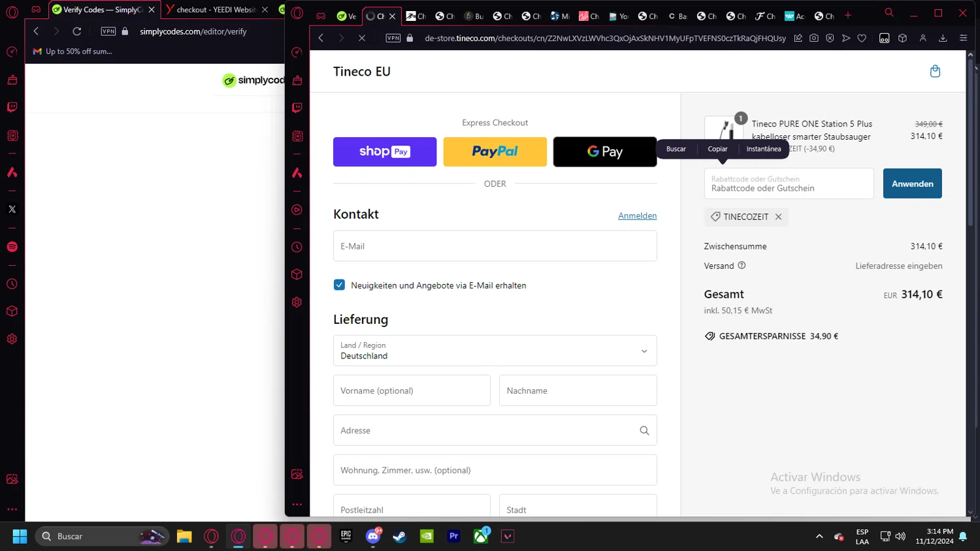Open the taskbar clock showing 3:14 PM
This screenshot has width=980, height=551.
point(935,537)
